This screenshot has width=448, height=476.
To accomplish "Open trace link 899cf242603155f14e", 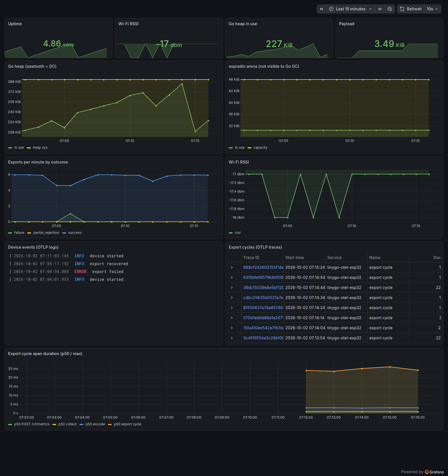I will point(263,267).
